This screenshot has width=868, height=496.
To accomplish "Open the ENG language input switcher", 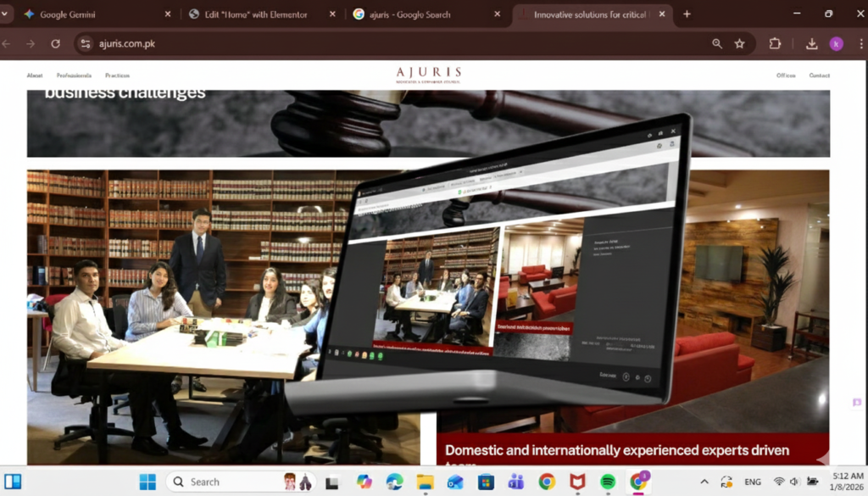I will [752, 482].
